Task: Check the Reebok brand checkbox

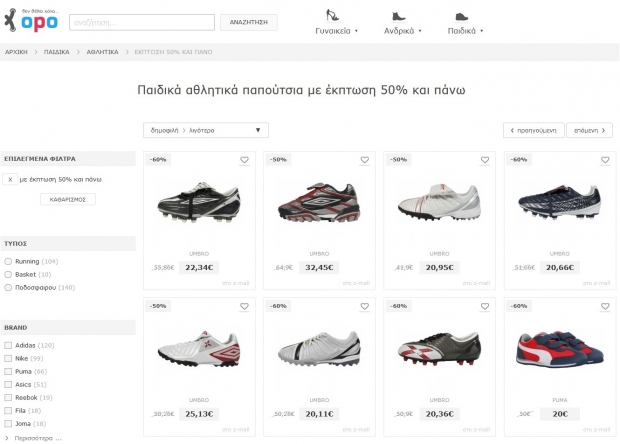Action: pyautogui.click(x=8, y=397)
